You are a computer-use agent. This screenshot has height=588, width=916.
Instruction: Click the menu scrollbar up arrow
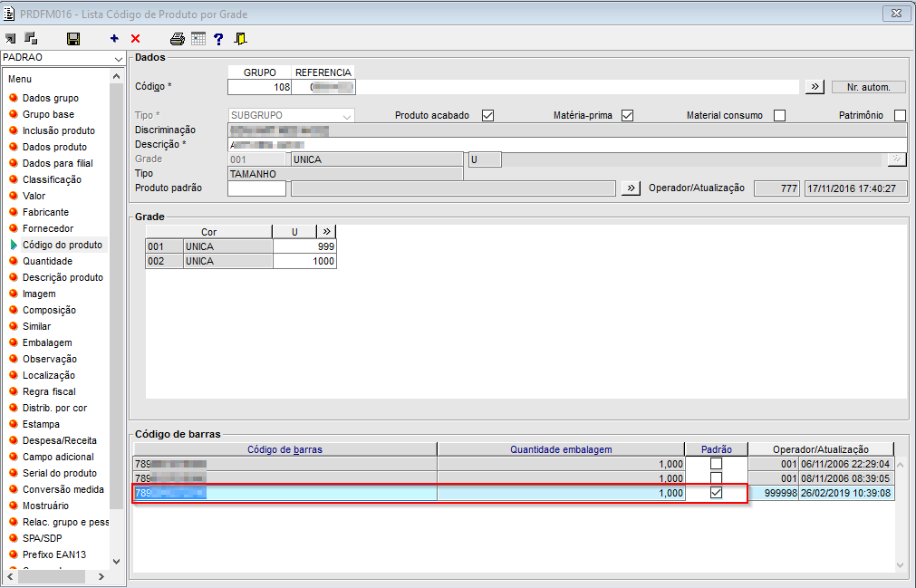click(116, 76)
